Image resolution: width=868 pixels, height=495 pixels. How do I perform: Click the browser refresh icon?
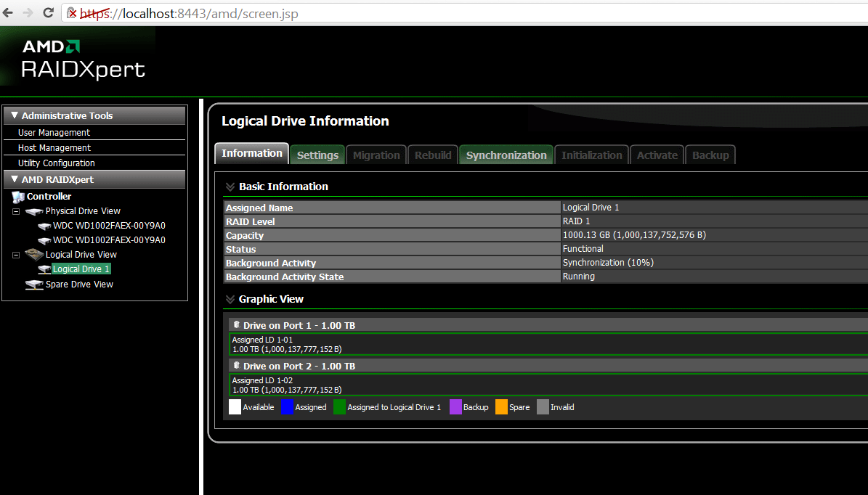47,13
